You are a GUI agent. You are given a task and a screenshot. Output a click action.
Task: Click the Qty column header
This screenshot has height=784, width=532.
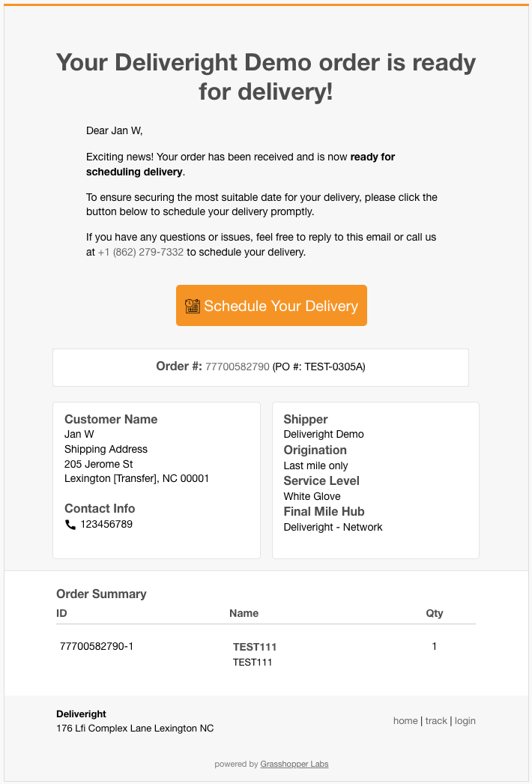(435, 613)
